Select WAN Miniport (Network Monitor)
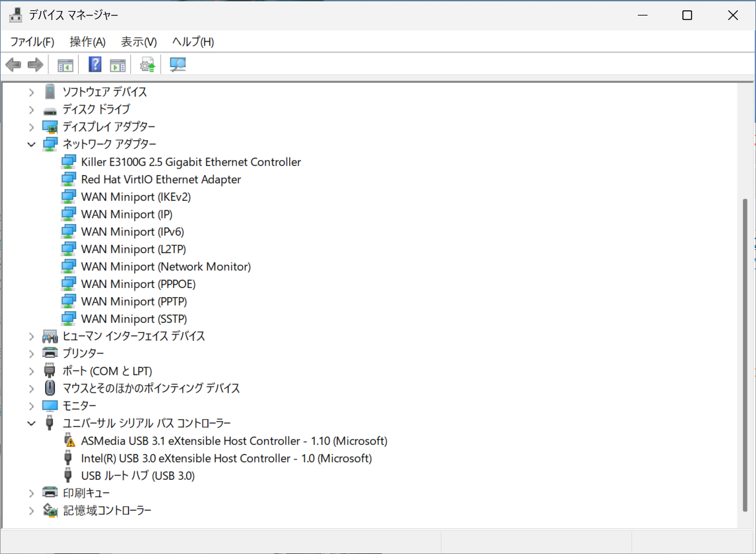Image resolution: width=756 pixels, height=554 pixels. click(x=166, y=266)
